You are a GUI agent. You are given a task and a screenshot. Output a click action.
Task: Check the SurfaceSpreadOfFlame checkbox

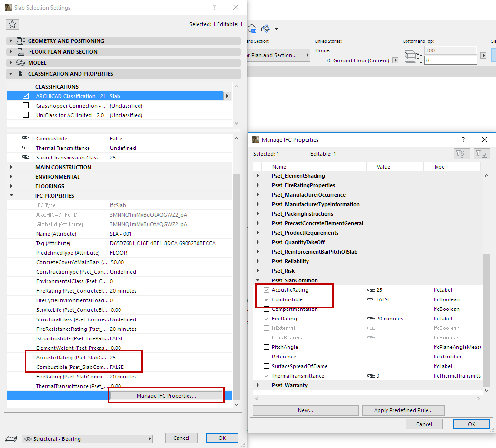[267, 366]
